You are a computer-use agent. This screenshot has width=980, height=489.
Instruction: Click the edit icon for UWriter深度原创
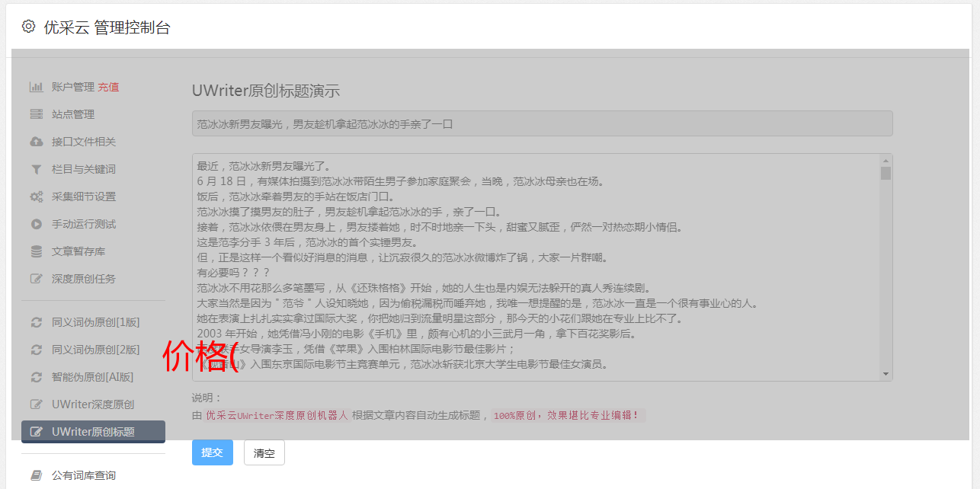click(36, 404)
